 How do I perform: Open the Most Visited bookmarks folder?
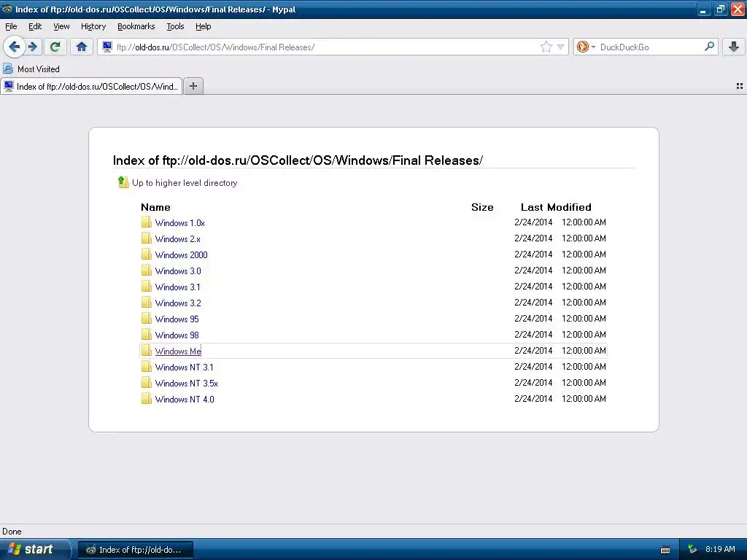click(x=31, y=69)
